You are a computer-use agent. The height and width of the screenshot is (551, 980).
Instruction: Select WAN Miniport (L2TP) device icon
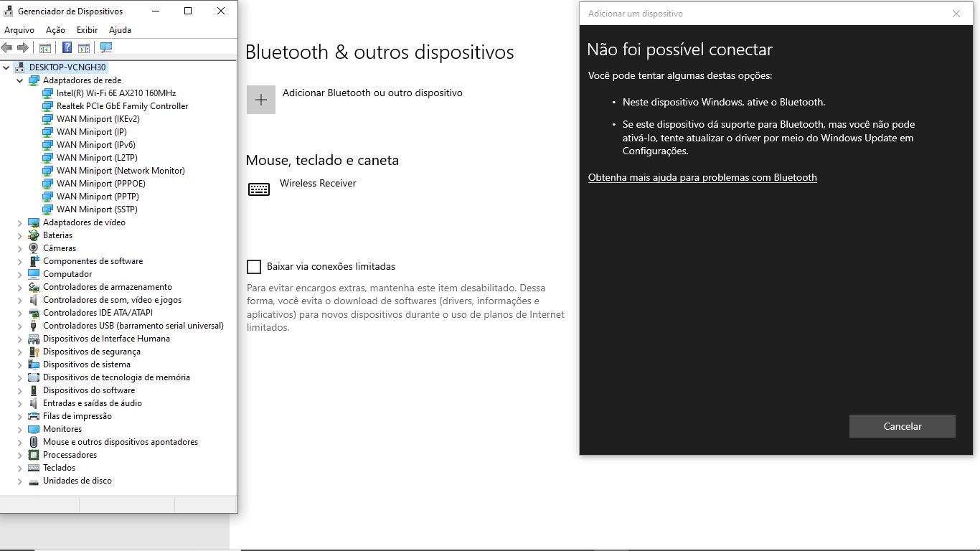point(47,158)
